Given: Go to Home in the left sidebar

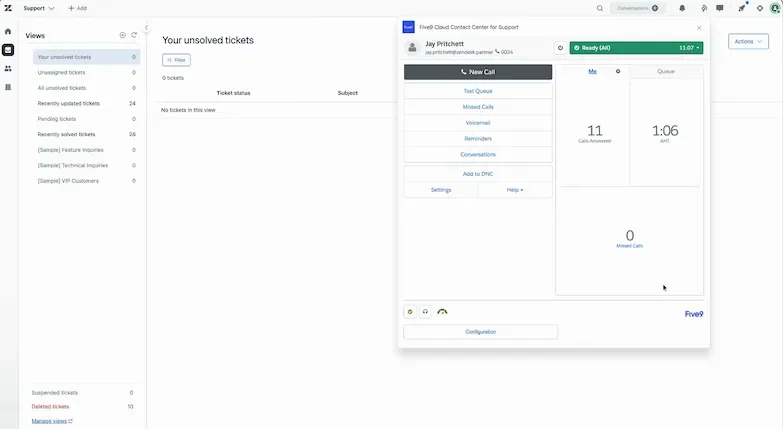Looking at the screenshot, I should pyautogui.click(x=8, y=31).
